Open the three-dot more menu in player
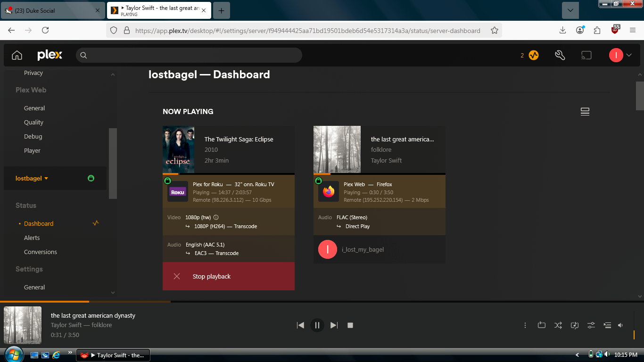The height and width of the screenshot is (362, 644). [525, 325]
